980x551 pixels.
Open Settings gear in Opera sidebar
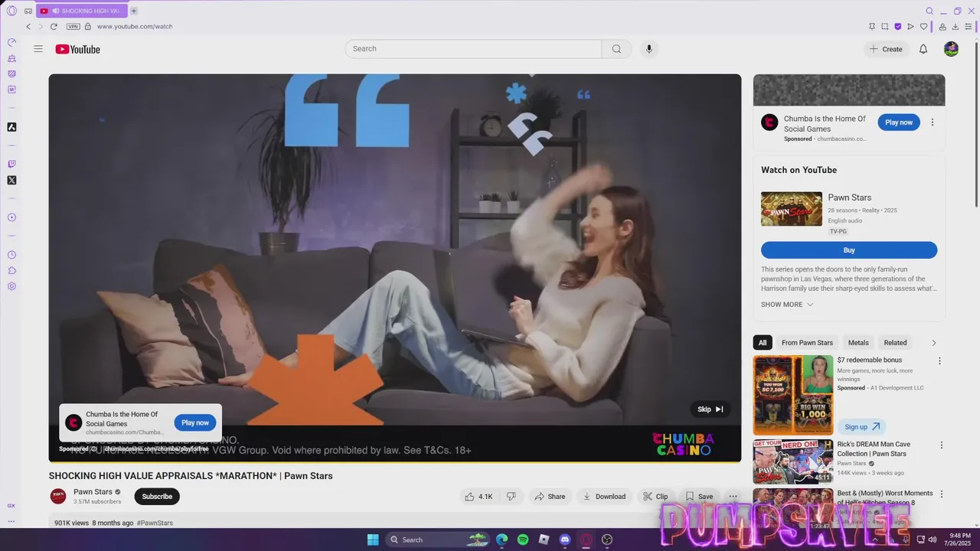[x=11, y=286]
